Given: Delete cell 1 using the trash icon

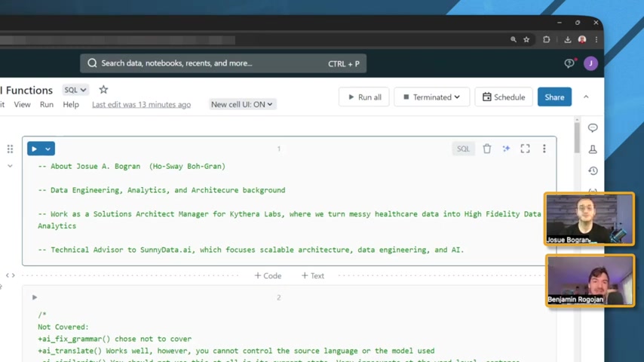Looking at the screenshot, I should tap(487, 149).
